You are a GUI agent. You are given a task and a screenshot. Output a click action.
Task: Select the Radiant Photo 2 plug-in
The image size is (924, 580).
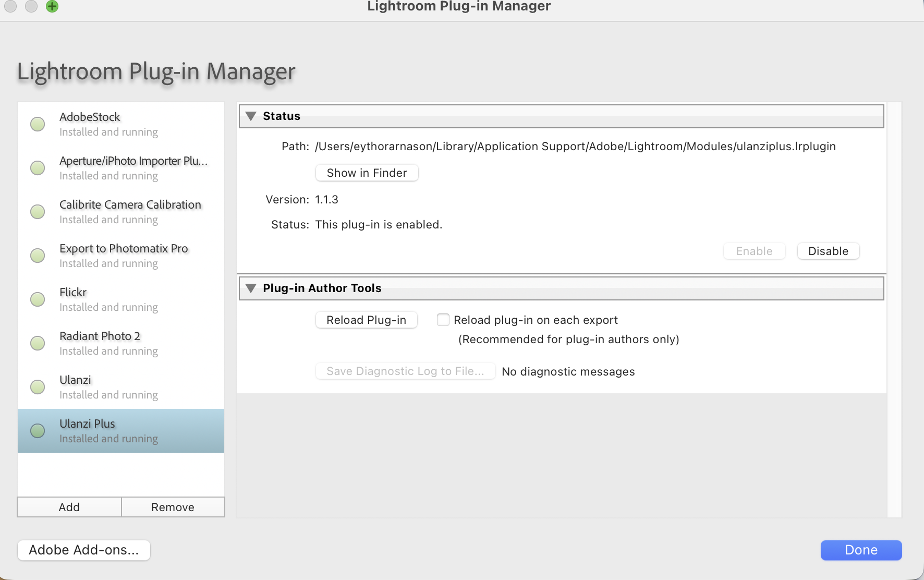pos(121,343)
